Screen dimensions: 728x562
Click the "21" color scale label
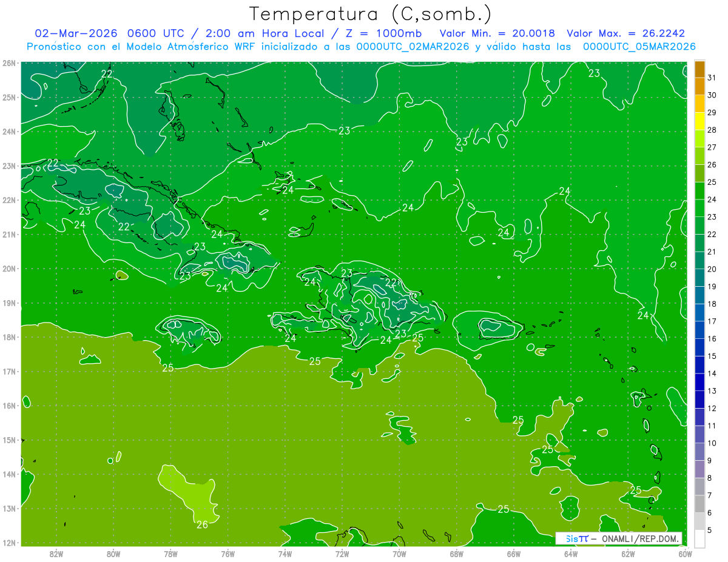tap(712, 252)
